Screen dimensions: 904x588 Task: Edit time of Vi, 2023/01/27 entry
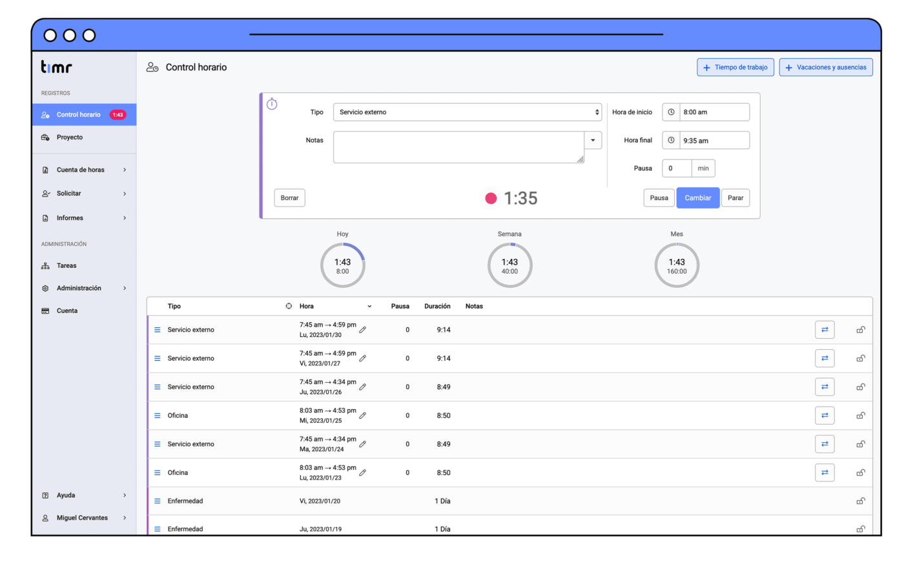click(363, 358)
